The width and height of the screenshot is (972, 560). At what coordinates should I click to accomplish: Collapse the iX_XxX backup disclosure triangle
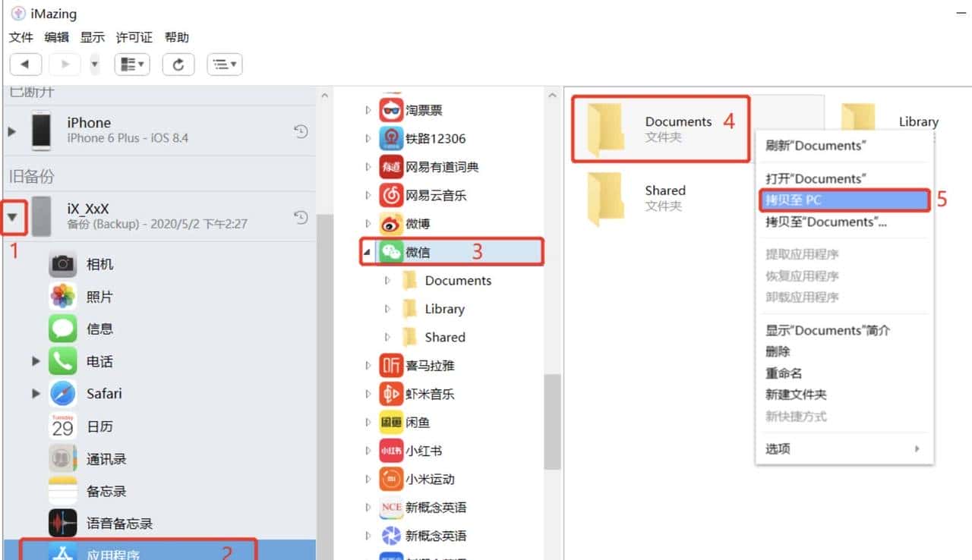coord(14,216)
